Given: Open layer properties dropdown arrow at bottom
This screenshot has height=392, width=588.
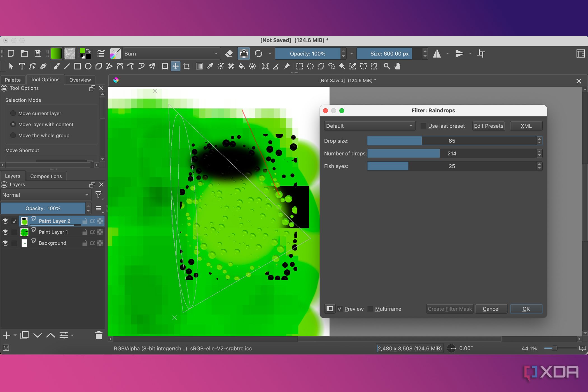Looking at the screenshot, I should point(72,335).
